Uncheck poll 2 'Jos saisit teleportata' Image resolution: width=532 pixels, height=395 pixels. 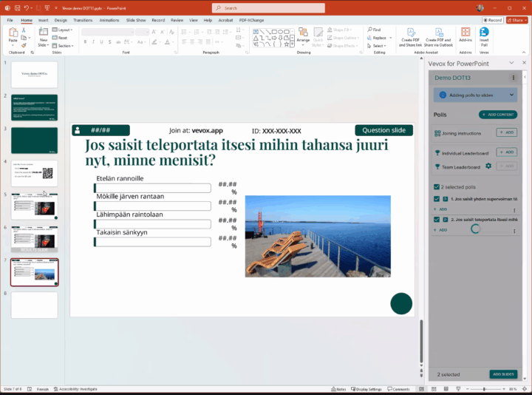coord(437,220)
